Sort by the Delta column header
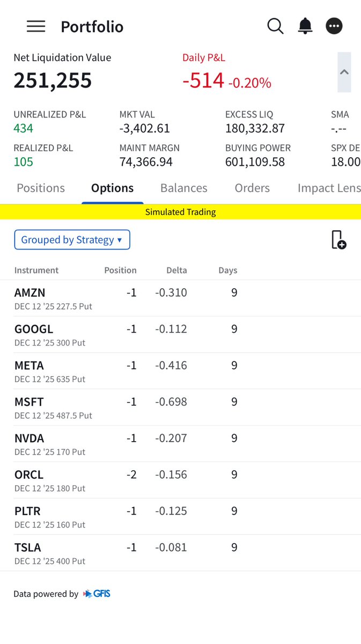This screenshot has height=644, width=361. tap(176, 270)
